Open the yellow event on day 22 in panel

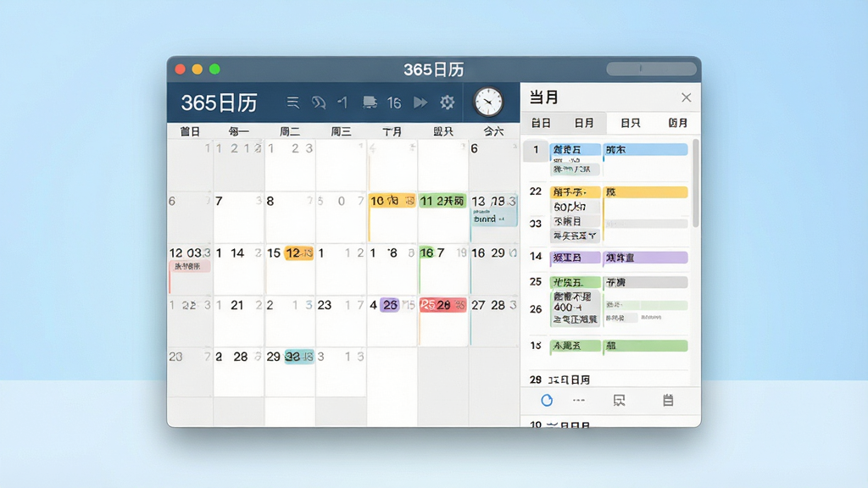(x=576, y=192)
